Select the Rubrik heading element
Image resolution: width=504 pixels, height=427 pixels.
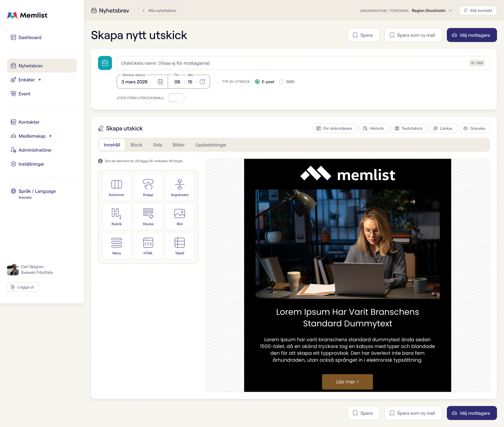(116, 217)
